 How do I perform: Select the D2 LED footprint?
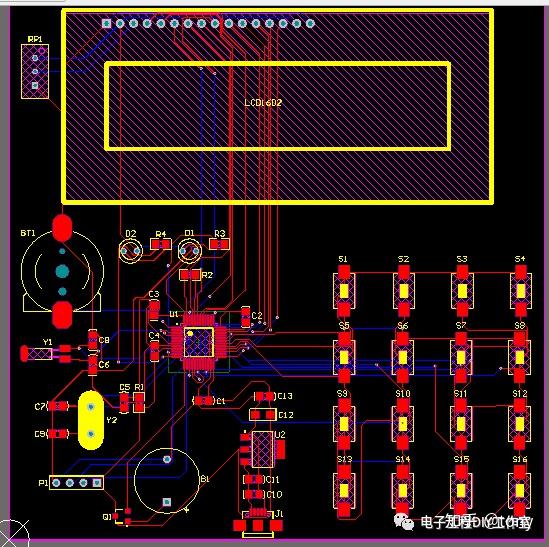click(131, 251)
